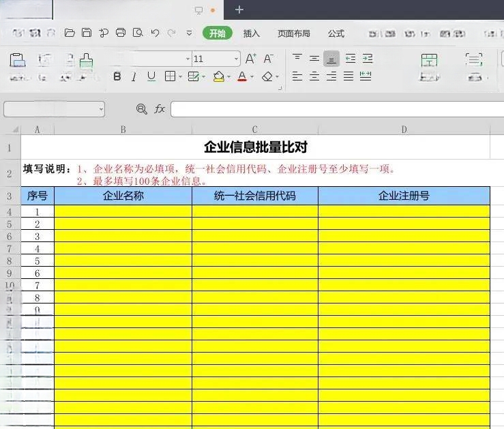Screen dimensions: 504x429
Task: Open print preview icon
Action: coord(138,33)
